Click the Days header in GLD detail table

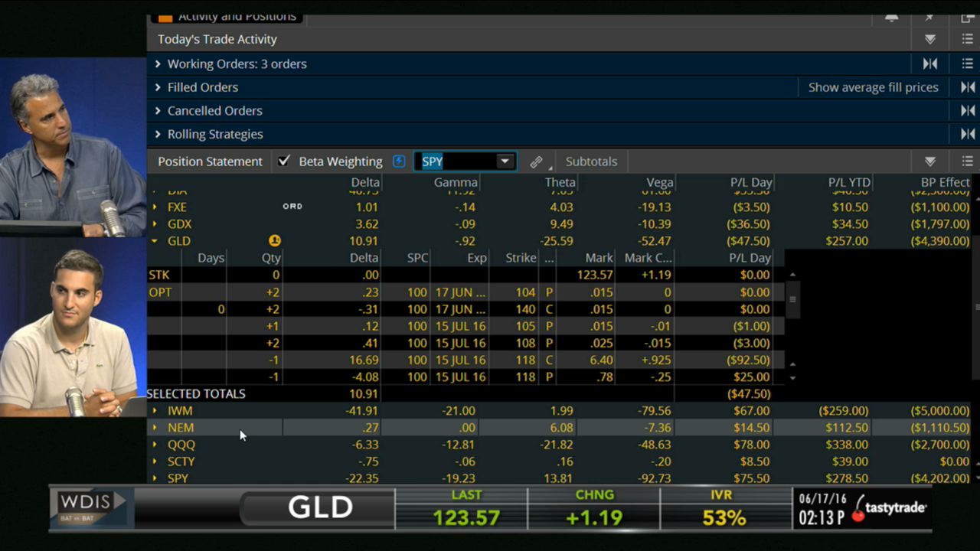[211, 258]
